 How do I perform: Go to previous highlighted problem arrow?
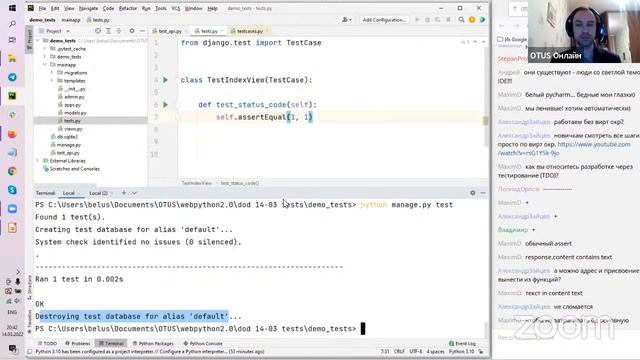tap(475, 42)
